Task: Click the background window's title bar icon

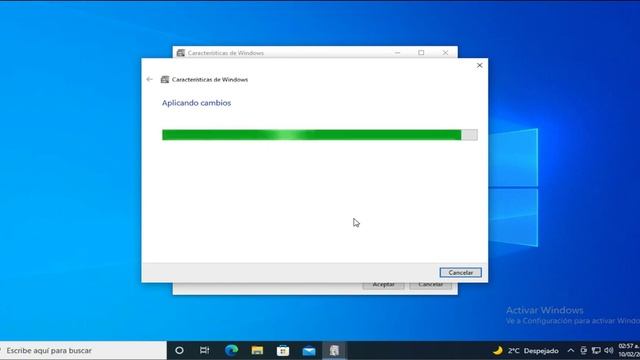Action: click(181, 53)
